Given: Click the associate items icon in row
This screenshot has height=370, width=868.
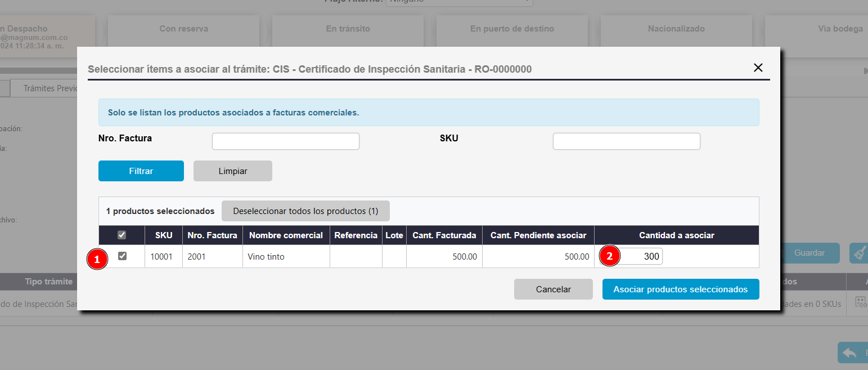Looking at the screenshot, I should click(861, 302).
